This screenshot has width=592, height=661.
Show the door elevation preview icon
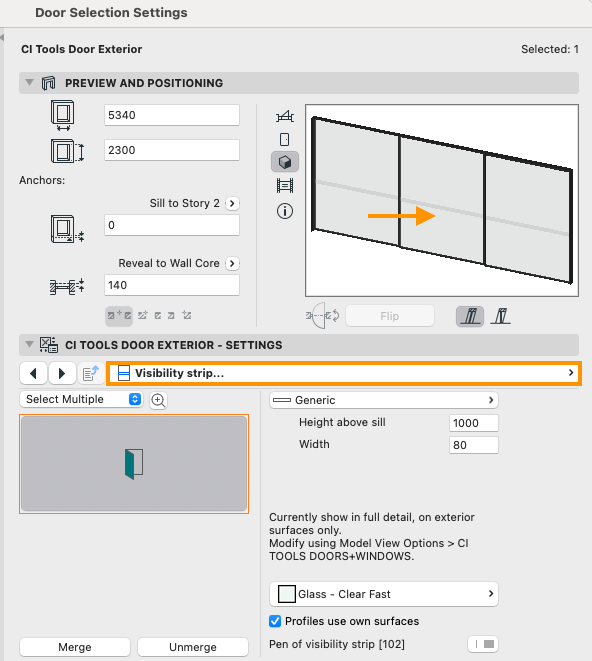point(285,139)
